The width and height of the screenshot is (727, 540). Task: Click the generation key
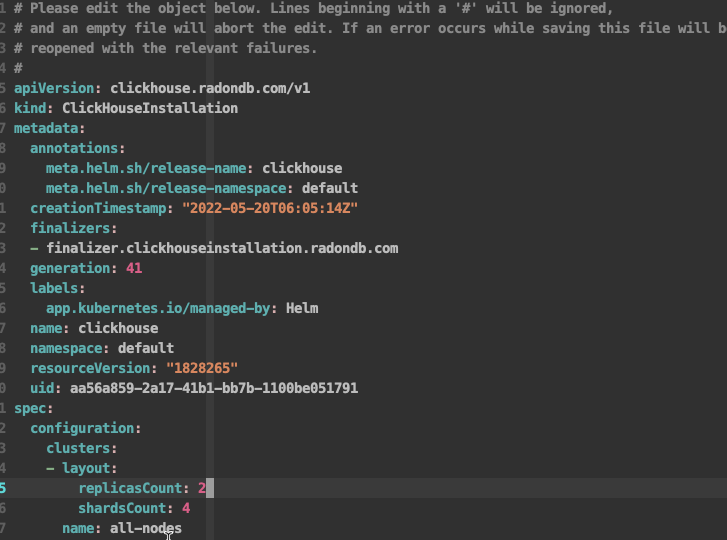tap(70, 268)
